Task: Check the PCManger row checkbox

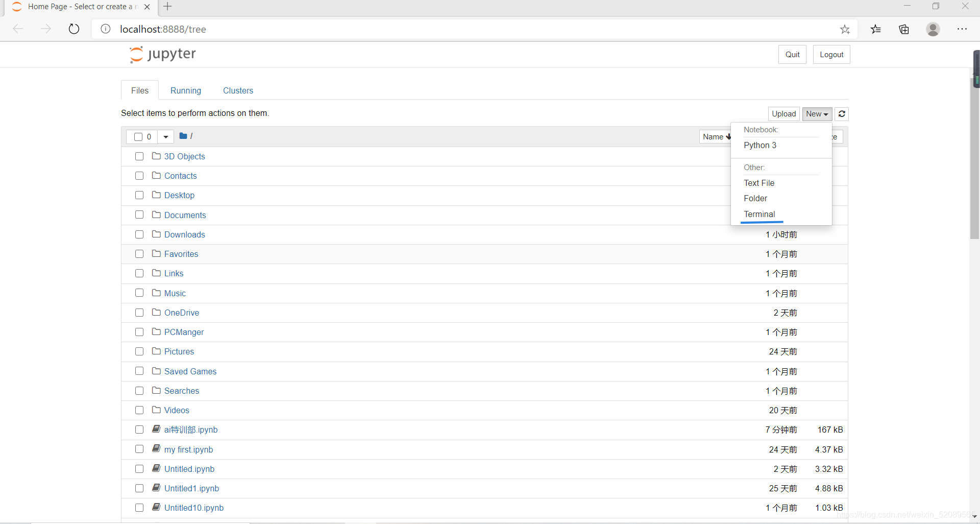Action: tap(139, 332)
